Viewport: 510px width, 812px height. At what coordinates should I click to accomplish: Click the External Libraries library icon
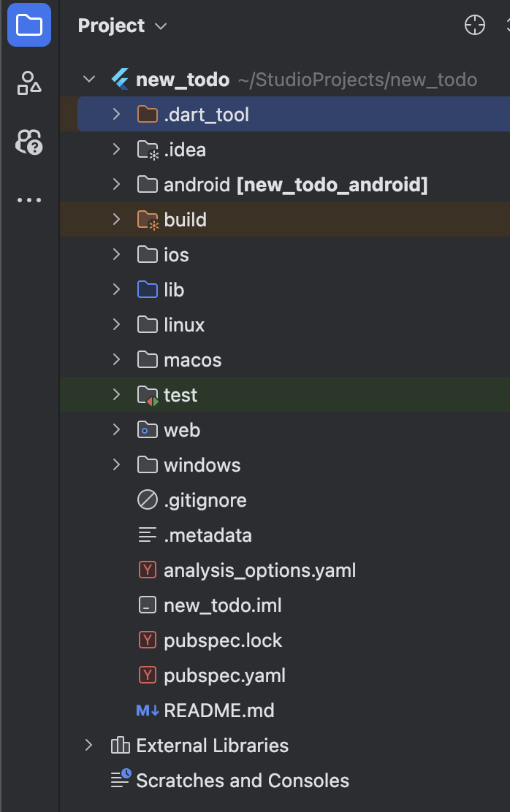pyautogui.click(x=121, y=746)
